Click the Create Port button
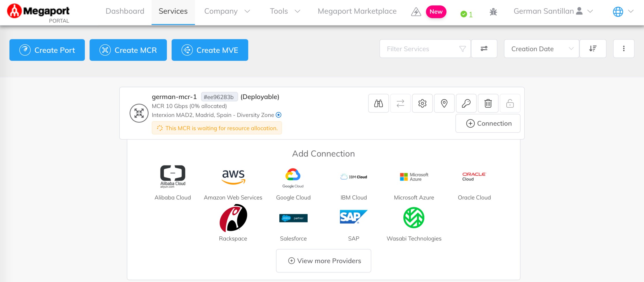The height and width of the screenshot is (282, 644). (x=47, y=50)
